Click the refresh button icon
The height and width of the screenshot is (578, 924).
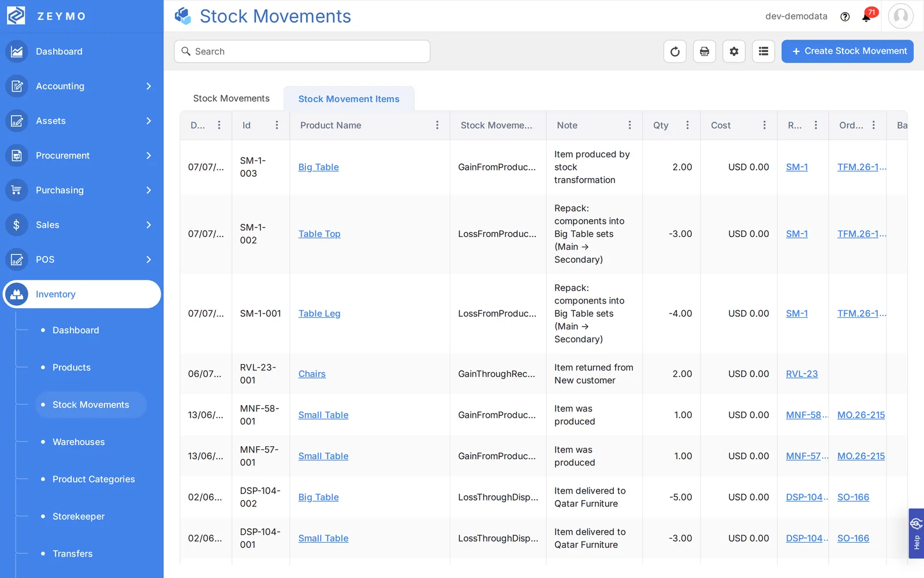pos(675,51)
